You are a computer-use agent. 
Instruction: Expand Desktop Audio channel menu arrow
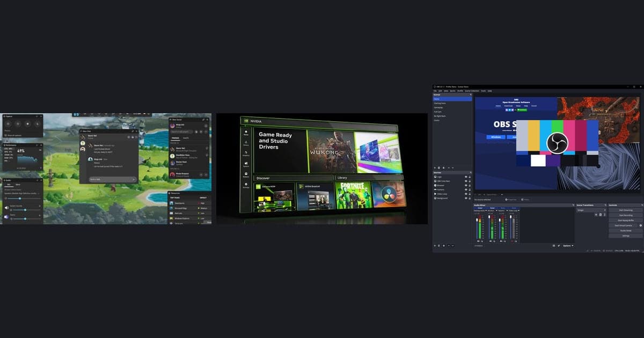pos(486,210)
